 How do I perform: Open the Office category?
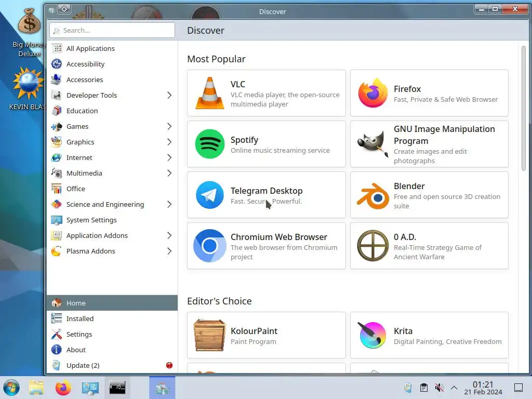coord(112,189)
